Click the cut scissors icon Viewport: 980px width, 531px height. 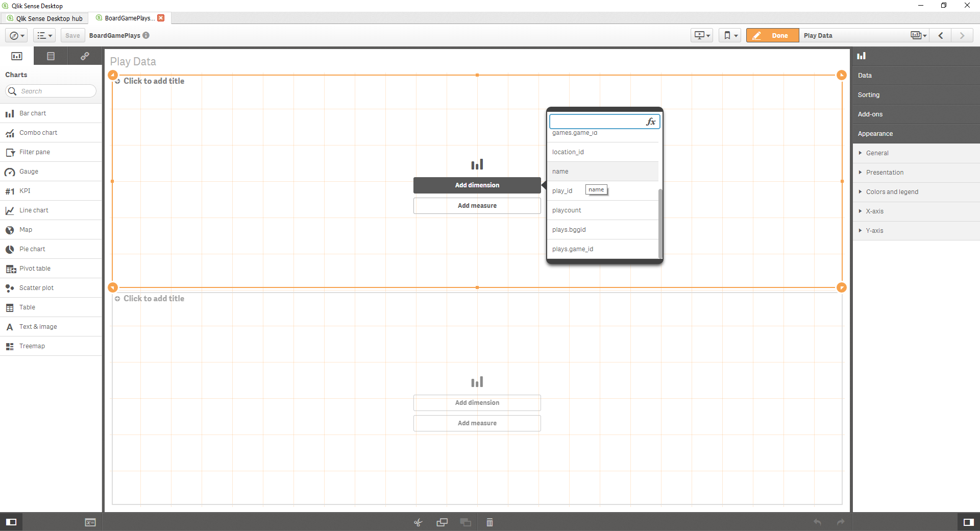tap(418, 522)
